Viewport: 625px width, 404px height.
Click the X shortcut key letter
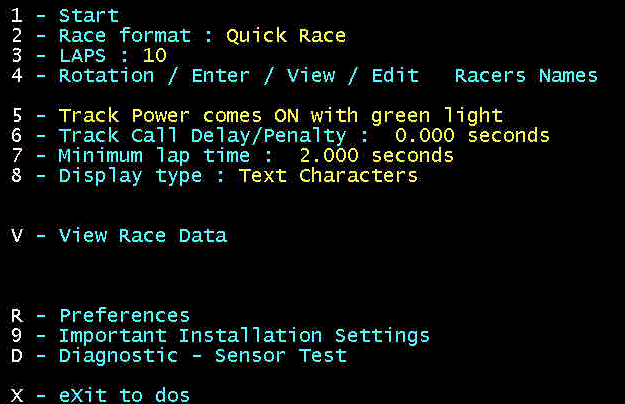16,395
